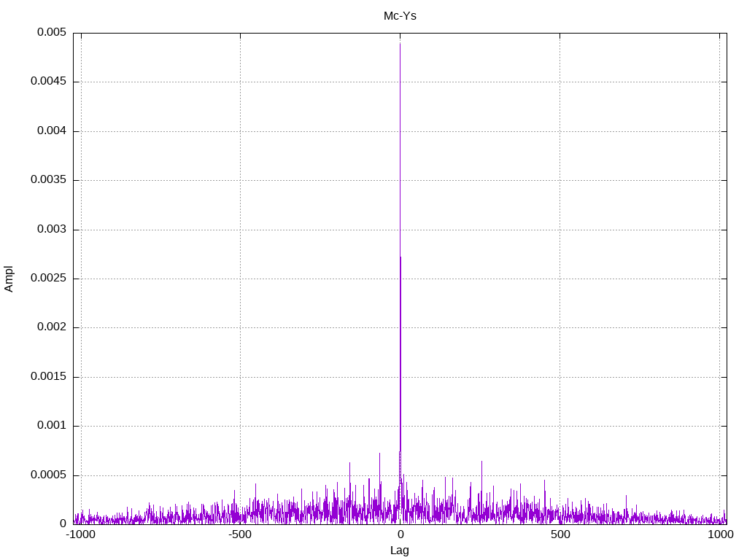Click the 0.0025 y-axis tick label

[x=48, y=279]
